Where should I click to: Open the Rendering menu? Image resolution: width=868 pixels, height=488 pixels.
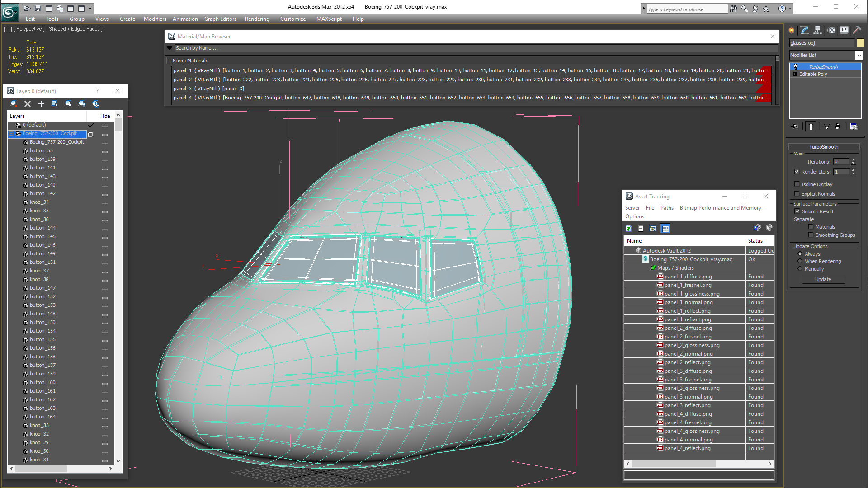click(257, 19)
